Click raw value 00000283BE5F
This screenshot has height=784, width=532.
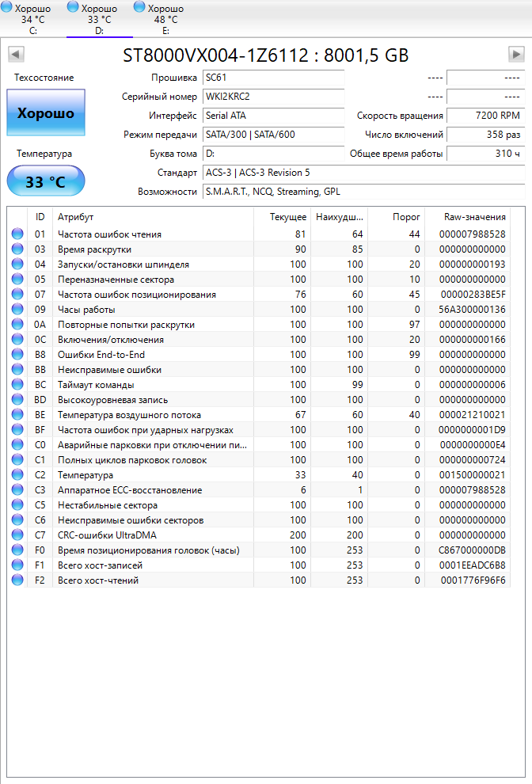tap(473, 294)
